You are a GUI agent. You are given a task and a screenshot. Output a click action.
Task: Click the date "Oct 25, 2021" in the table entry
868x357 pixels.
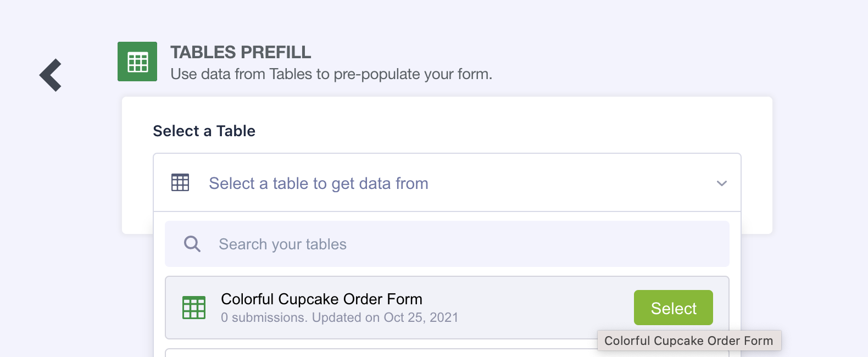(421, 317)
